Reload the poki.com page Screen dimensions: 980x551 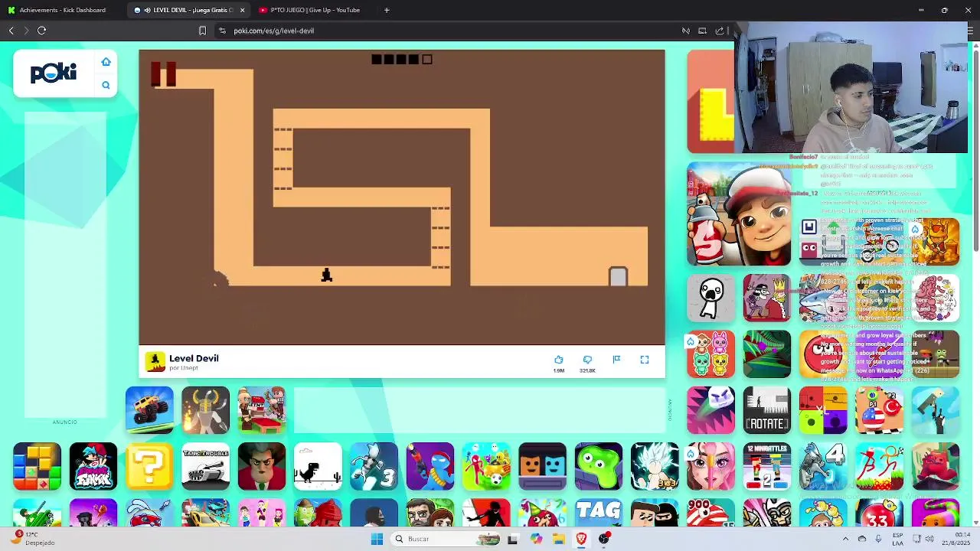(42, 31)
